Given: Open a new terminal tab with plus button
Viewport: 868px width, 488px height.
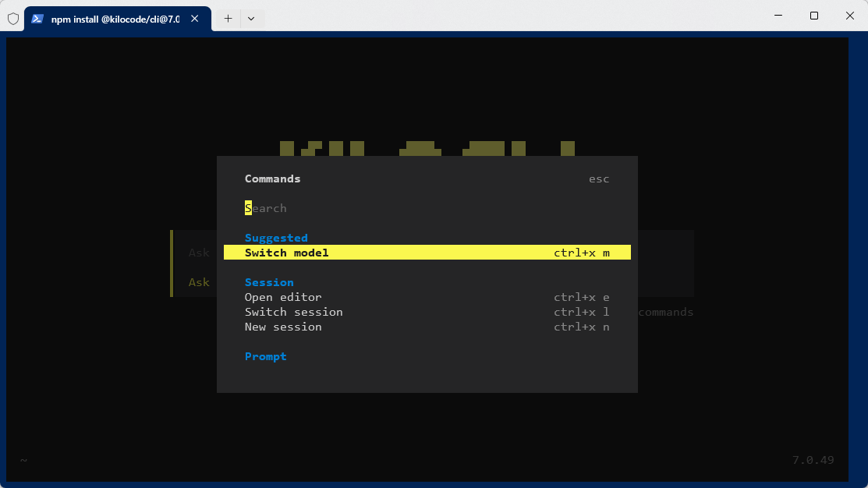Looking at the screenshot, I should tap(228, 18).
